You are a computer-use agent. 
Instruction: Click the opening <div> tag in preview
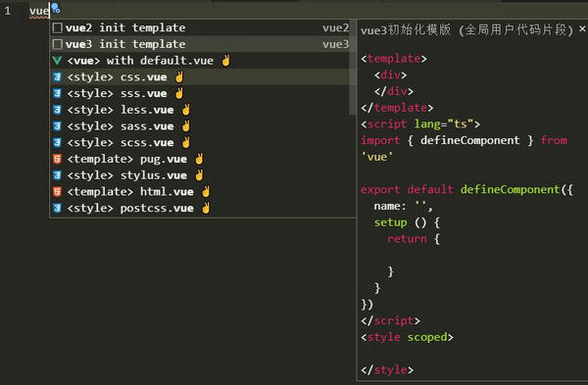pos(390,75)
